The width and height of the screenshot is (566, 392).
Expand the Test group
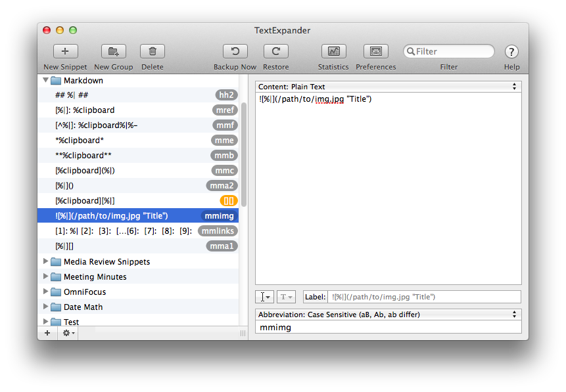click(x=45, y=321)
